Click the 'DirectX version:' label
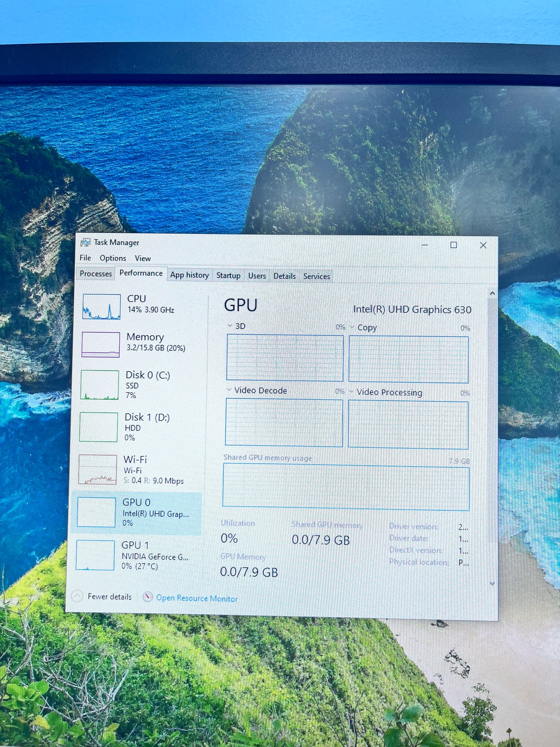Viewport: 560px width, 747px height. click(416, 550)
